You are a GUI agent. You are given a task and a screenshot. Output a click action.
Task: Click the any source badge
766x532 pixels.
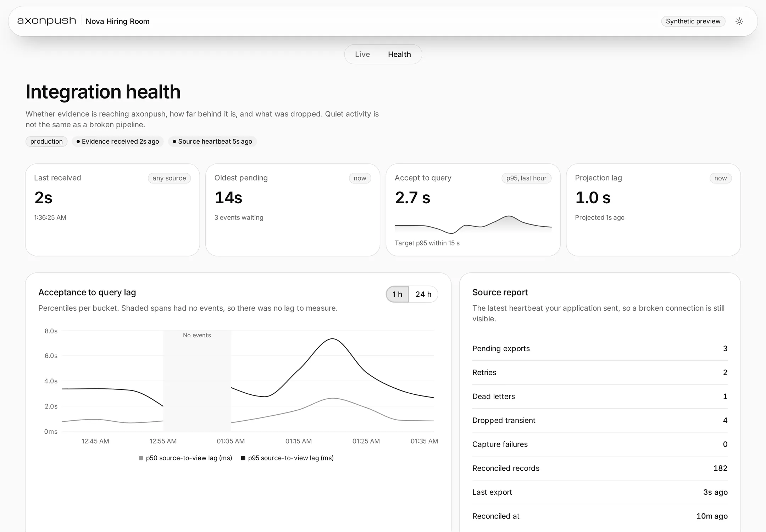tap(169, 178)
